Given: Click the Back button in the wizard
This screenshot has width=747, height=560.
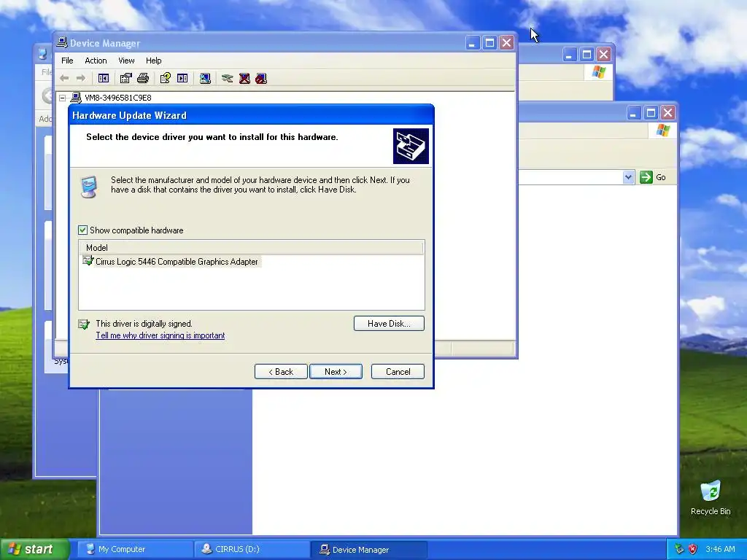Looking at the screenshot, I should click(281, 371).
